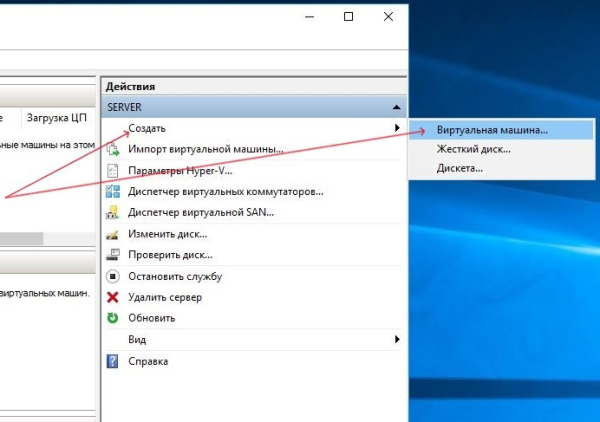The height and width of the screenshot is (422, 600).
Task: Click the SERVER section header
Action: [254, 107]
